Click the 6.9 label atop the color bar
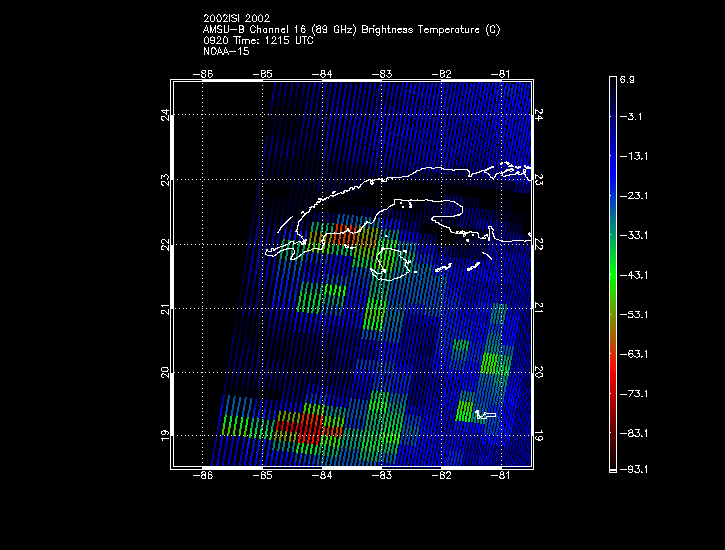The image size is (725, 550). point(628,78)
